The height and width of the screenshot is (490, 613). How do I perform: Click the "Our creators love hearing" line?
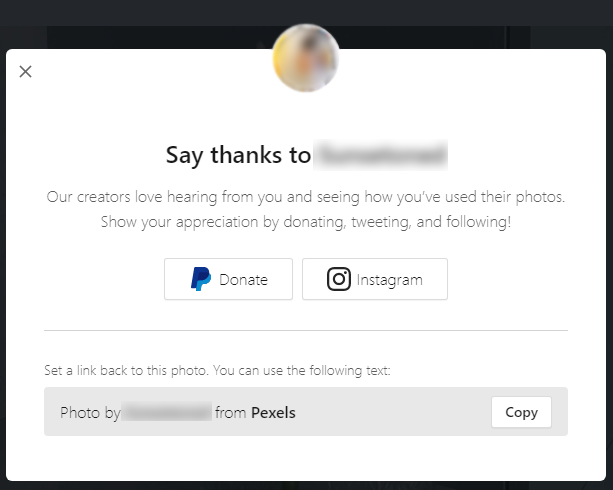pyautogui.click(x=306, y=197)
